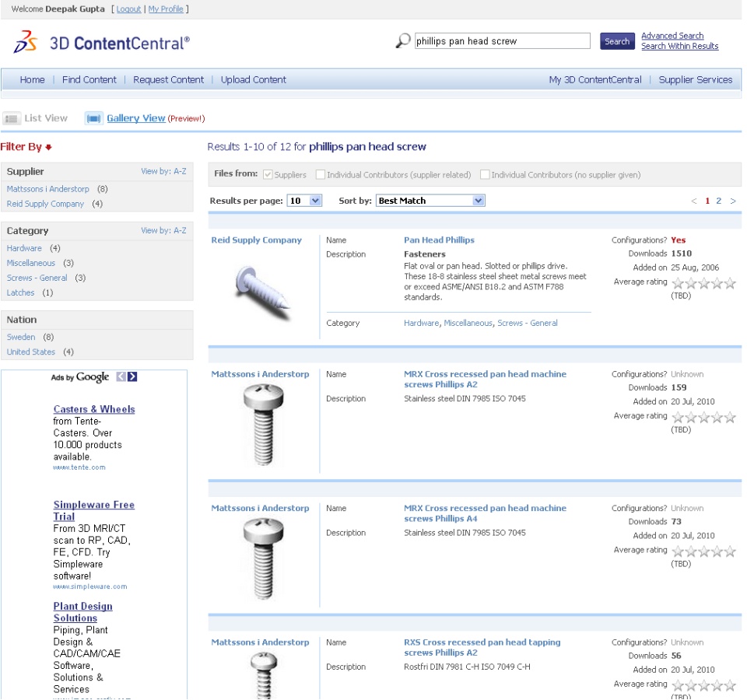Click the List View icon

click(12, 118)
